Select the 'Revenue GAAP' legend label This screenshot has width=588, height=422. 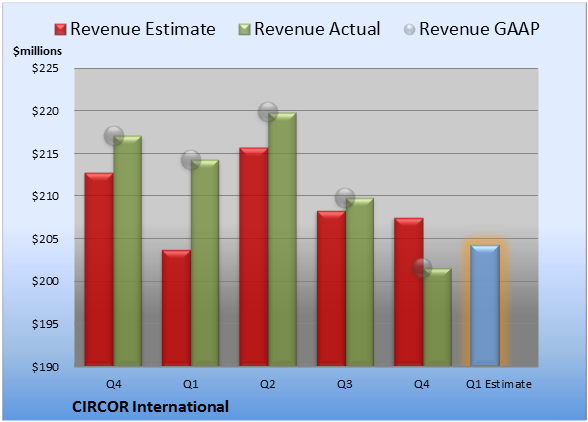point(479,29)
